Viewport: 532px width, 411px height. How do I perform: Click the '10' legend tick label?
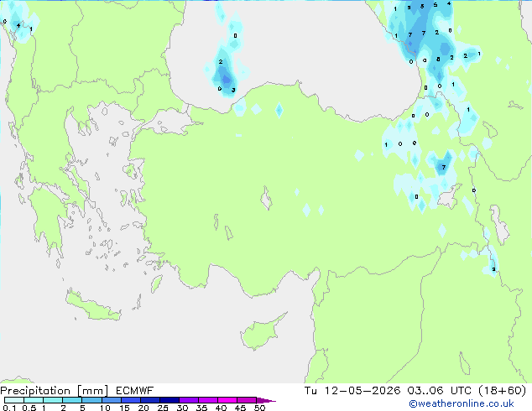pos(105,408)
